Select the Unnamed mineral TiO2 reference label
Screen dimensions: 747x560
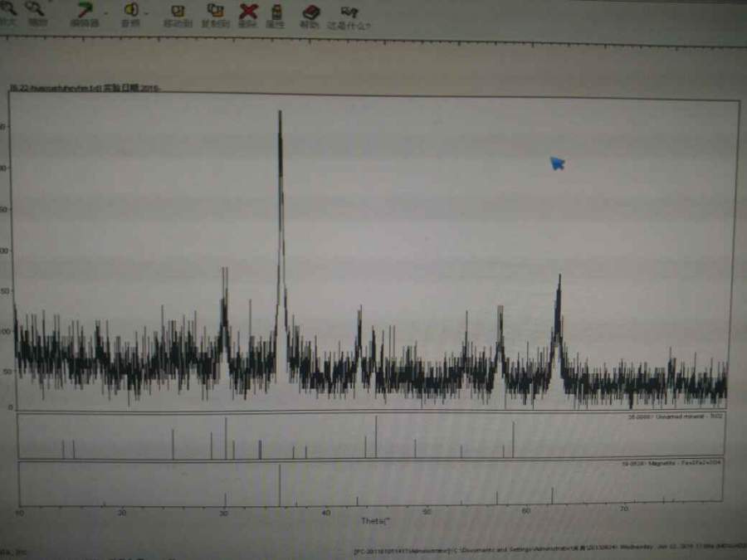pos(675,416)
